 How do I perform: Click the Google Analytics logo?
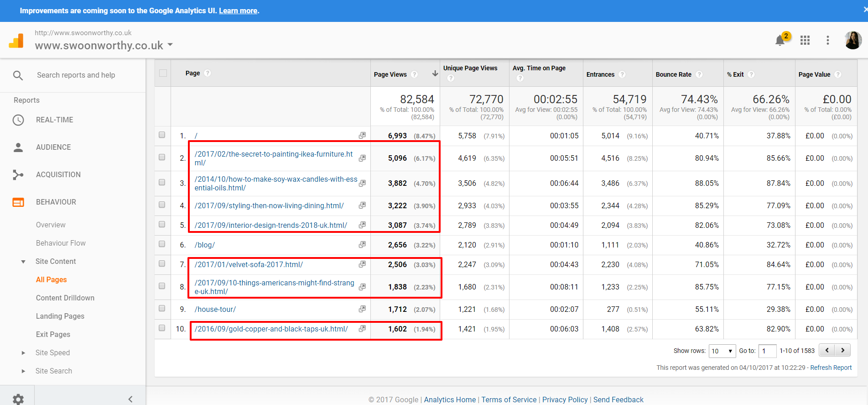pyautogui.click(x=16, y=41)
